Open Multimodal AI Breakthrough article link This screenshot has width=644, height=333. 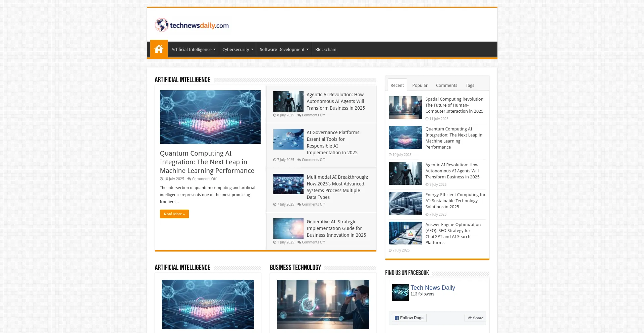337,187
